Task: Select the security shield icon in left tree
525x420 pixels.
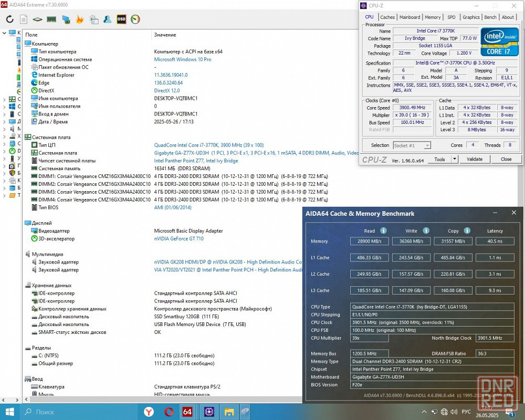Action: point(12,173)
